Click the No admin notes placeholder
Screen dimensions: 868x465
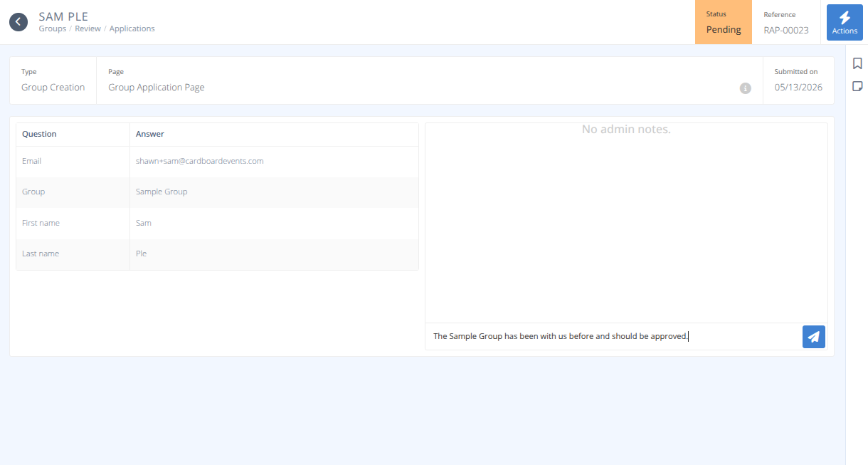tap(626, 129)
